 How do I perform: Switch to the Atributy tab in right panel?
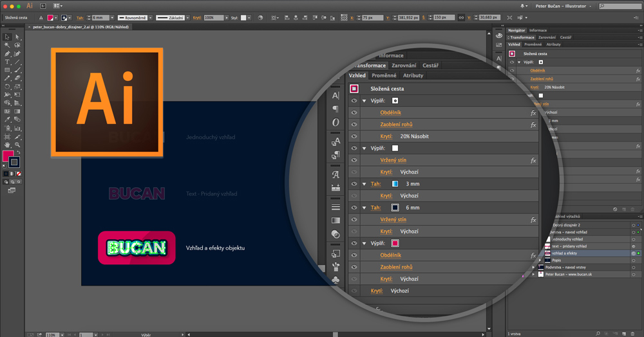(x=554, y=44)
